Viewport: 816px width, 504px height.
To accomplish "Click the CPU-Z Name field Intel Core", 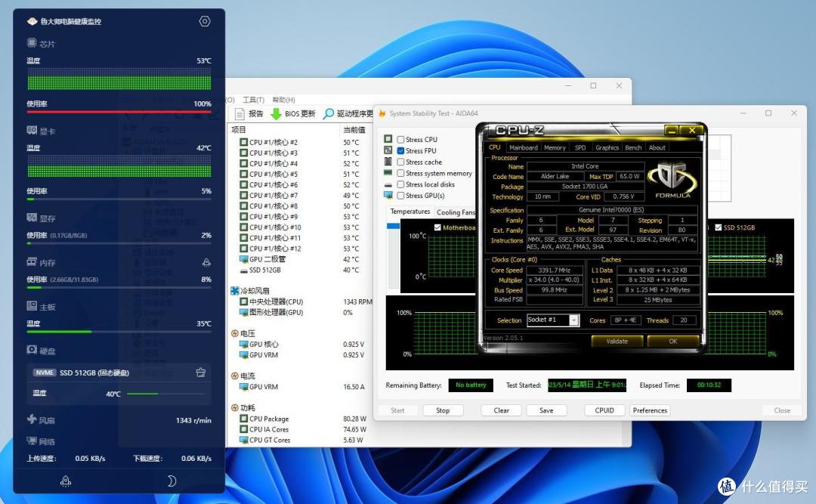I will tap(586, 166).
